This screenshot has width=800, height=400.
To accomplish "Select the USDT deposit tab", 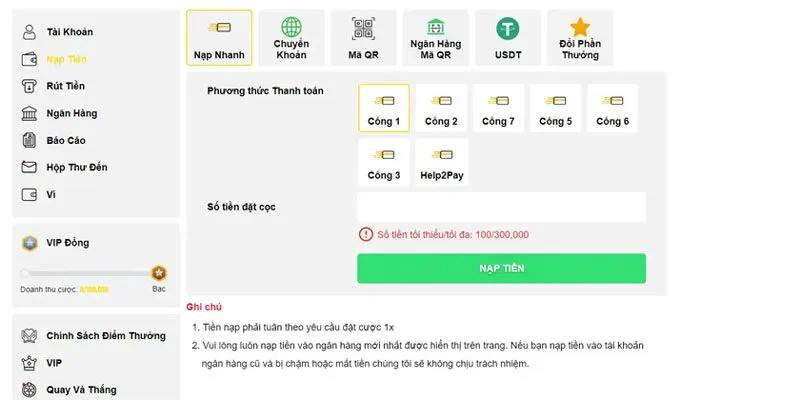I will 507,37.
